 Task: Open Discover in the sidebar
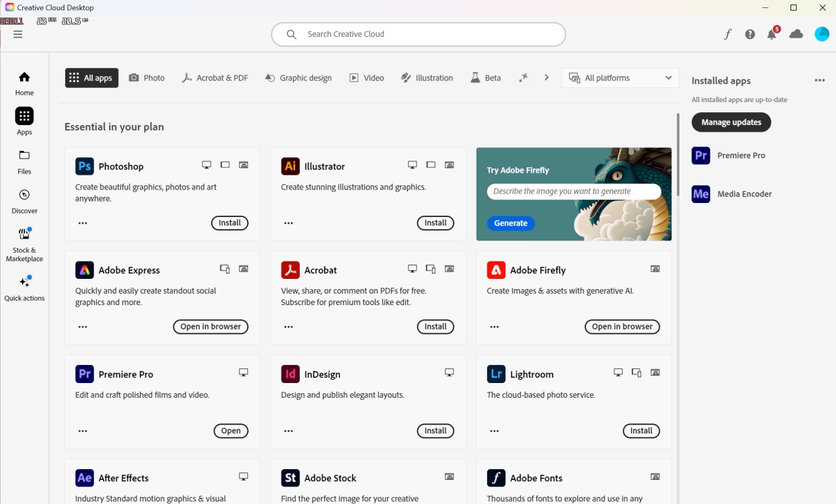pyautogui.click(x=24, y=201)
